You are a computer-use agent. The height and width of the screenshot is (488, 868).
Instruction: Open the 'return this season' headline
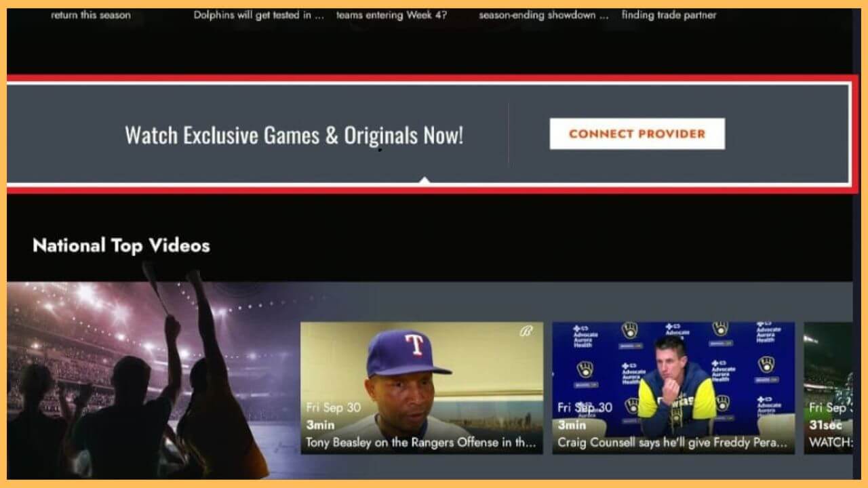click(x=90, y=15)
